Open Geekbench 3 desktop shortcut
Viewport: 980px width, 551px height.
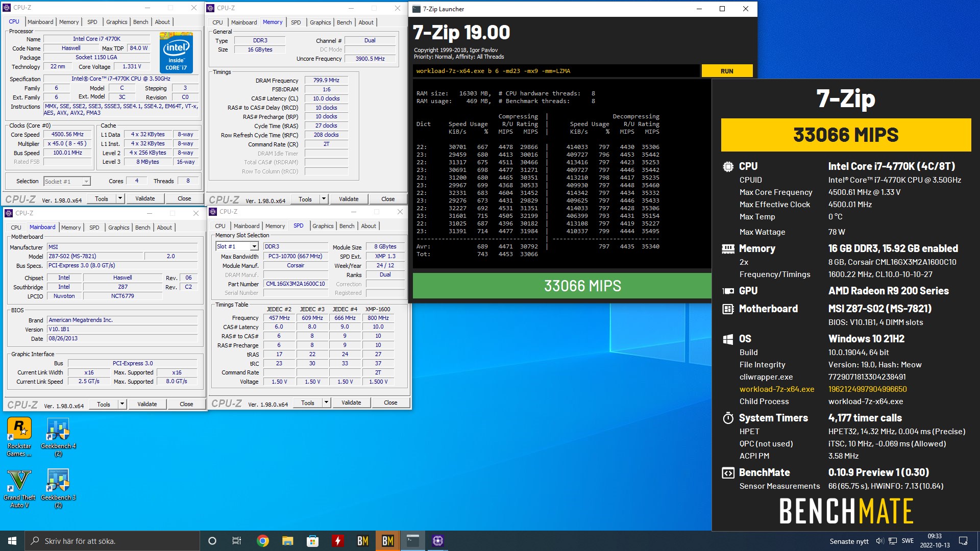pos(58,489)
